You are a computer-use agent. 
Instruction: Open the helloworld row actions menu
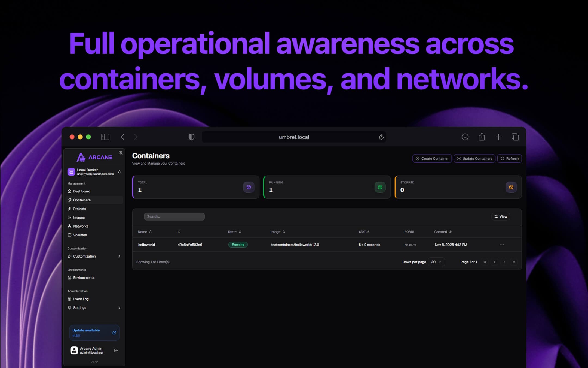coord(502,245)
